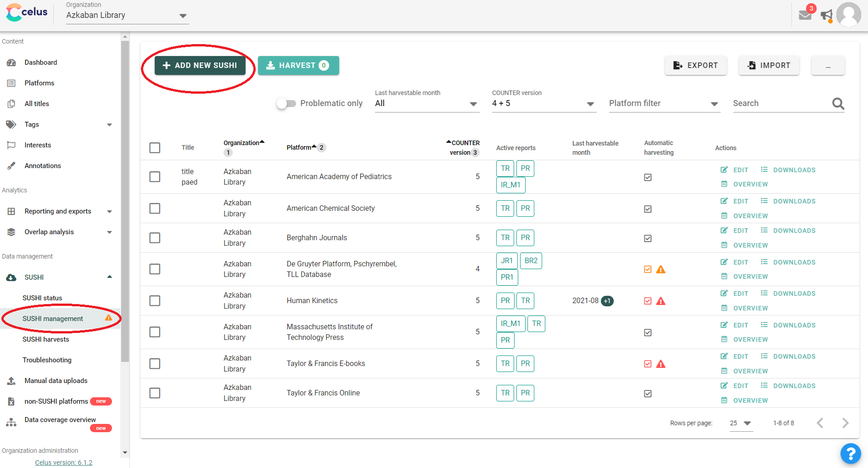Click the sidebar vertical scrollbar

pyautogui.click(x=125, y=202)
